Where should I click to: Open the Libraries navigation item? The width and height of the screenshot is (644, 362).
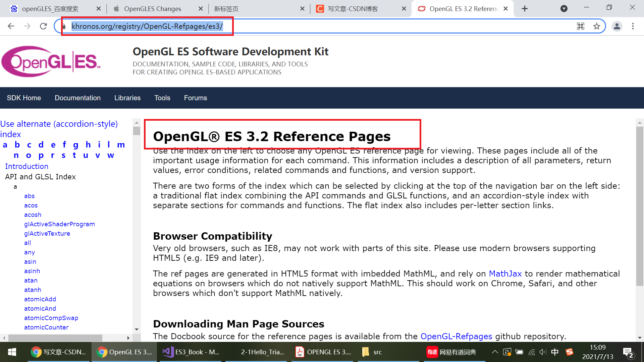(127, 98)
